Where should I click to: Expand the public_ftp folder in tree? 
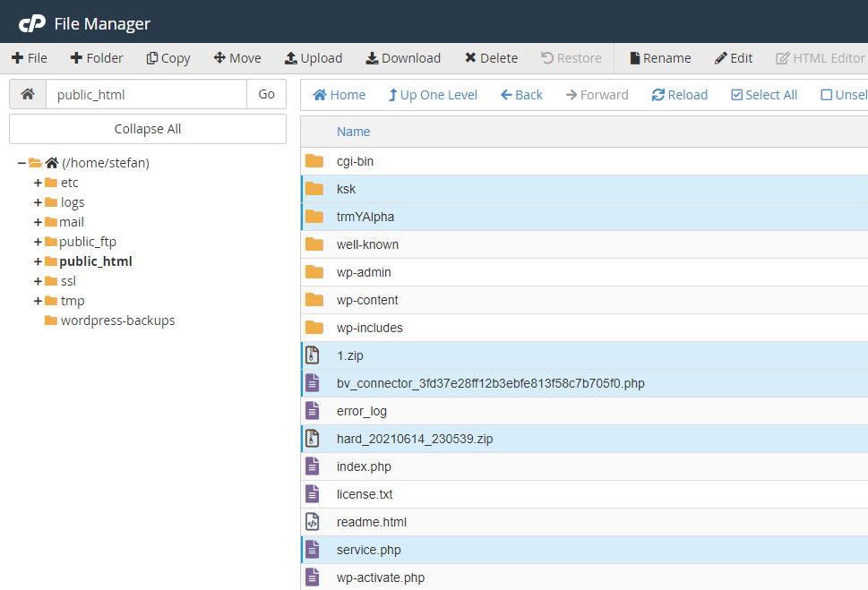(38, 242)
